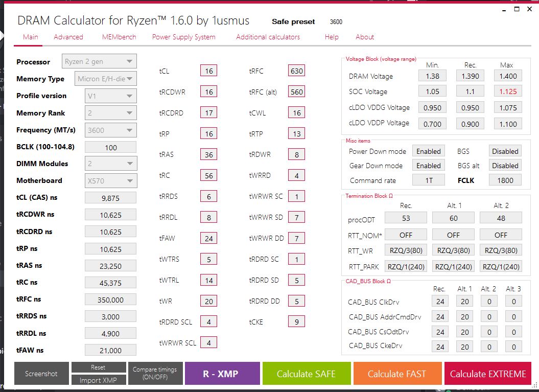Click the Power Down mode Enabled field
Image resolution: width=539 pixels, height=392 pixels.
tap(428, 151)
